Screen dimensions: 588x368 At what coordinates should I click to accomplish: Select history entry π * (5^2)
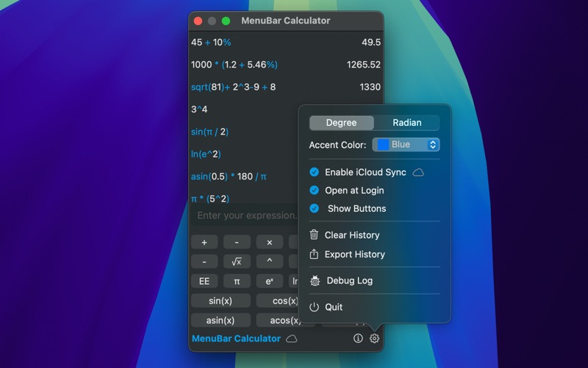pos(210,198)
